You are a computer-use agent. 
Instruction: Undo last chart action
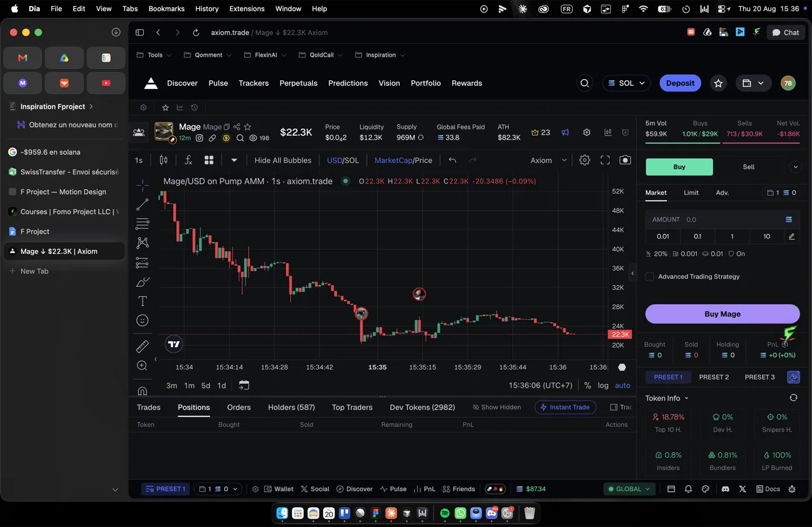[453, 160]
